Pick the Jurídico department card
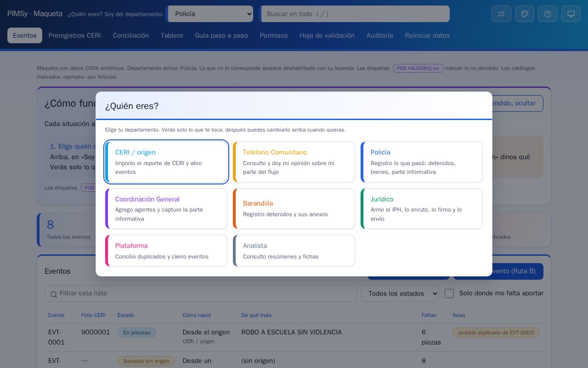Screen dimensions: 588x368 [422, 209]
